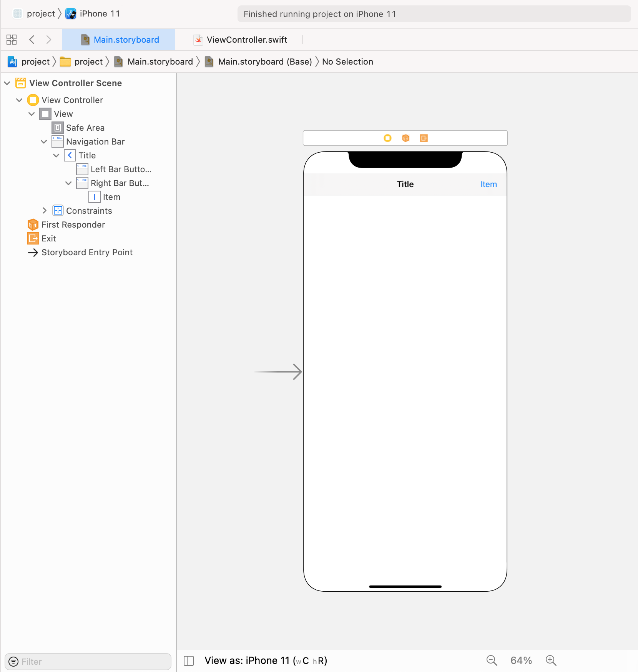Switch to the Main.storyboard tab
The height and width of the screenshot is (672, 638).
[x=119, y=40]
